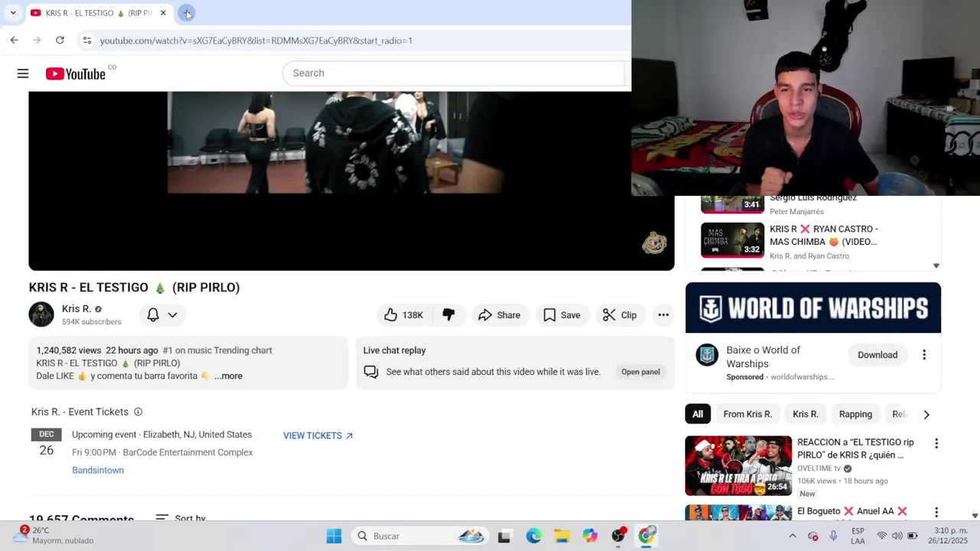Open the Kris R. channel name link
This screenshot has width=980, height=551.
[77, 308]
